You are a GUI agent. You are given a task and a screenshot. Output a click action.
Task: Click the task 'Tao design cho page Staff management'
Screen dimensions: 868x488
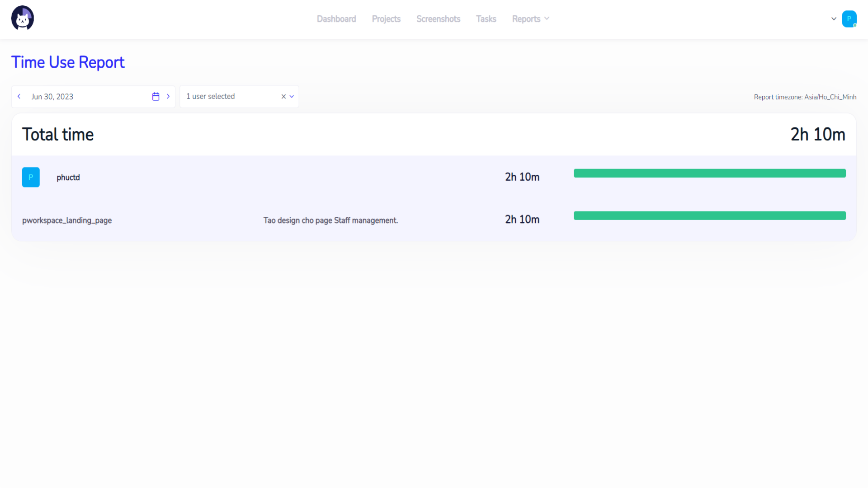pos(330,221)
